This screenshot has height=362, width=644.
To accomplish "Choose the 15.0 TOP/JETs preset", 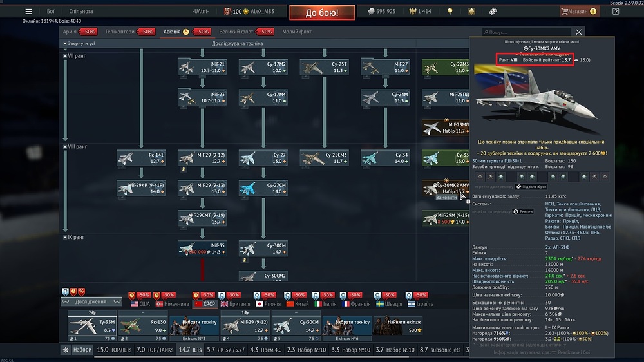I will pos(114,350).
